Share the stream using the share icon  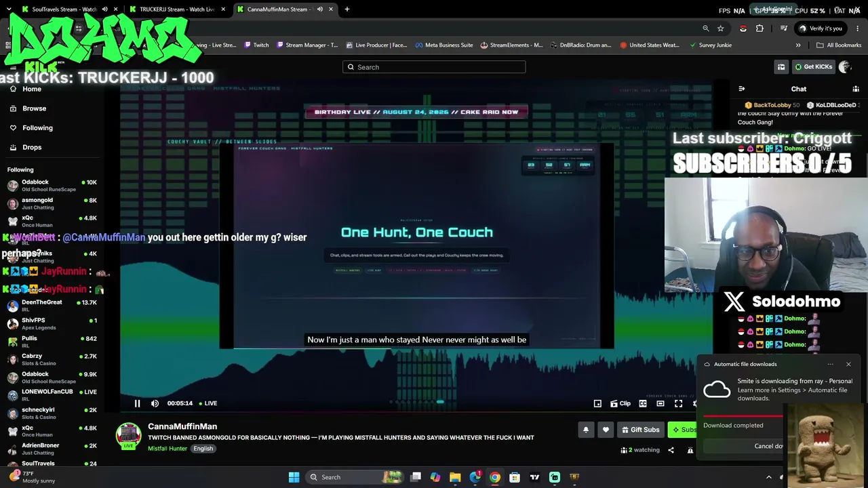pyautogui.click(x=671, y=450)
